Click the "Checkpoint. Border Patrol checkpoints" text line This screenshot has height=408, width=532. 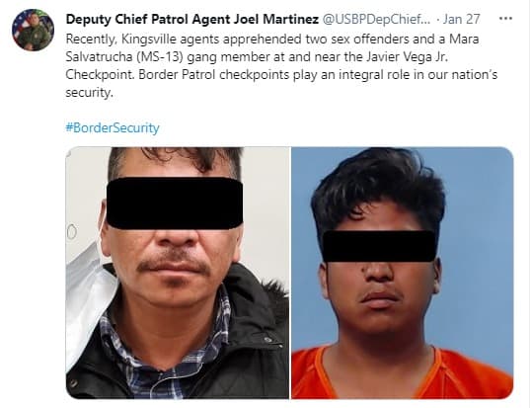click(281, 74)
